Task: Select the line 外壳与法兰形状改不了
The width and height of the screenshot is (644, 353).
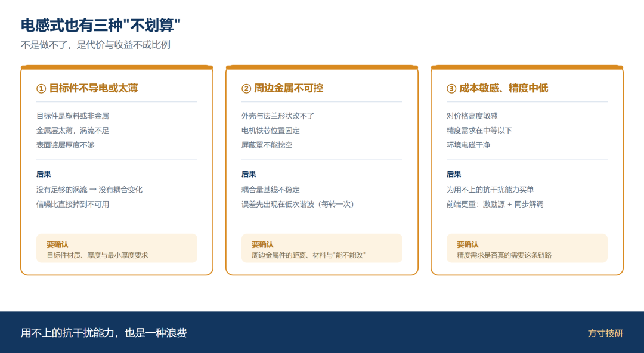Action: (x=278, y=116)
